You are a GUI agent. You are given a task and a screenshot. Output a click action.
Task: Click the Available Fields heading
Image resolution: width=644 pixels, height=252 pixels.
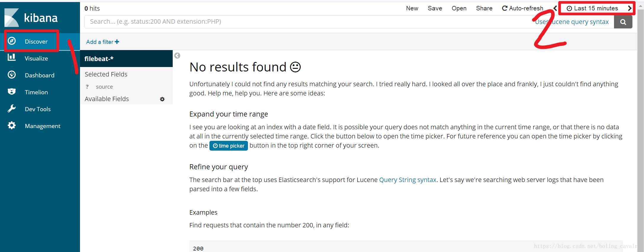tap(107, 99)
